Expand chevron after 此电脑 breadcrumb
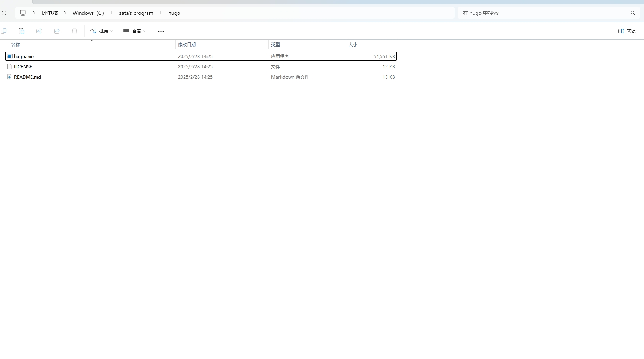Screen dimensions: 644x359 pos(65,13)
